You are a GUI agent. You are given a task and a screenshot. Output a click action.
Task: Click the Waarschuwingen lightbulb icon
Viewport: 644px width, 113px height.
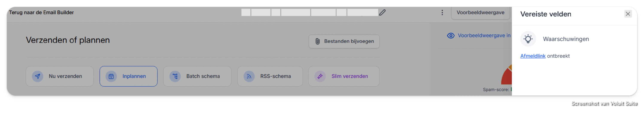point(528,39)
